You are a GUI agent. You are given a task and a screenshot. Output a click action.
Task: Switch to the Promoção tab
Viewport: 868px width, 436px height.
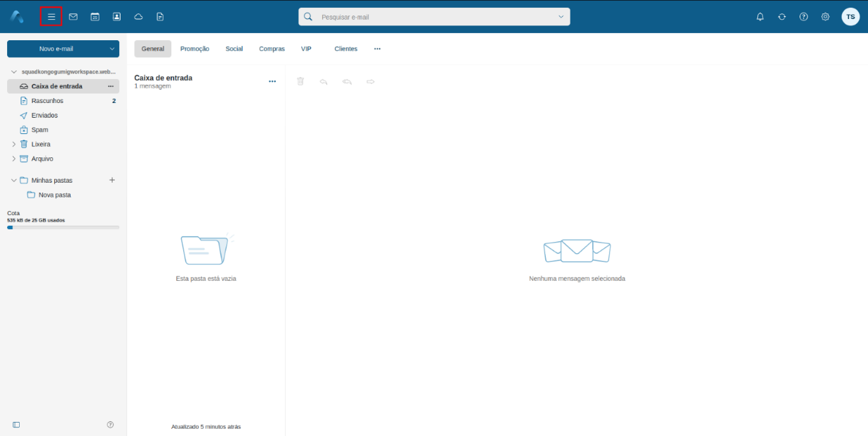coord(195,49)
